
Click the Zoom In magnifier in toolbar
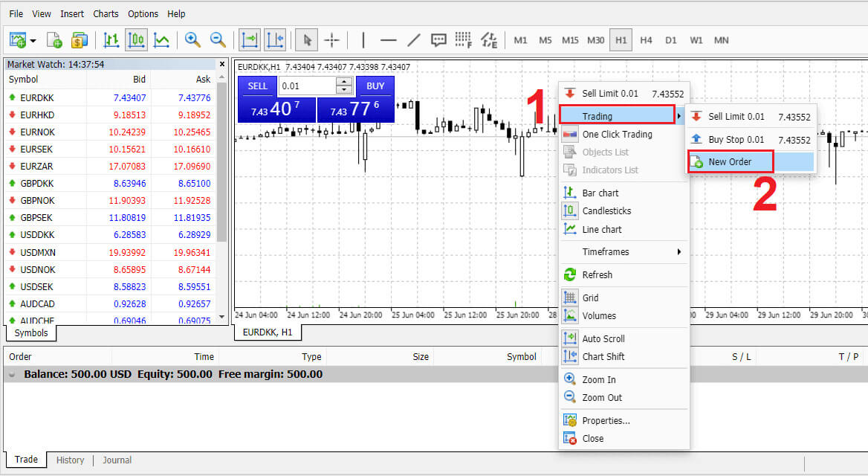click(193, 39)
